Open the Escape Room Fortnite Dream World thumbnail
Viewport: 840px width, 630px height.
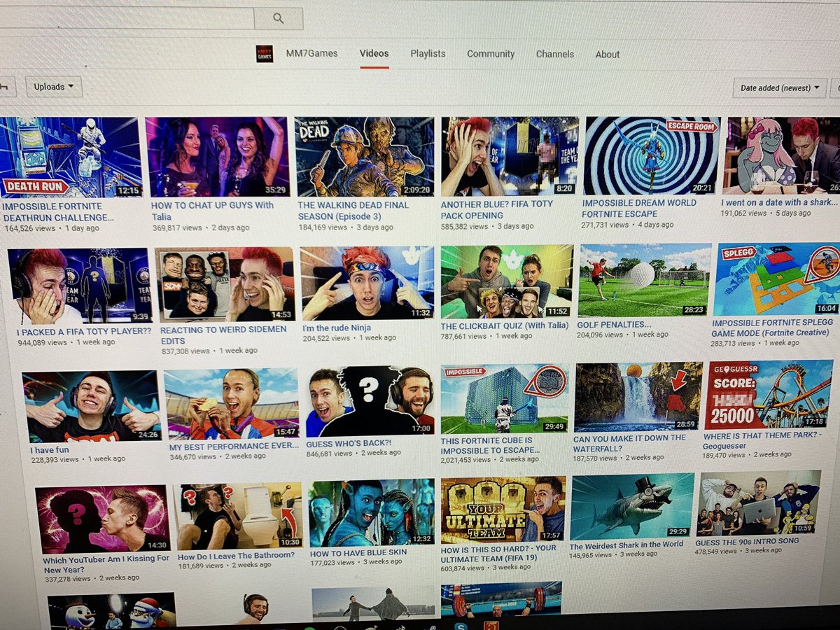point(651,155)
